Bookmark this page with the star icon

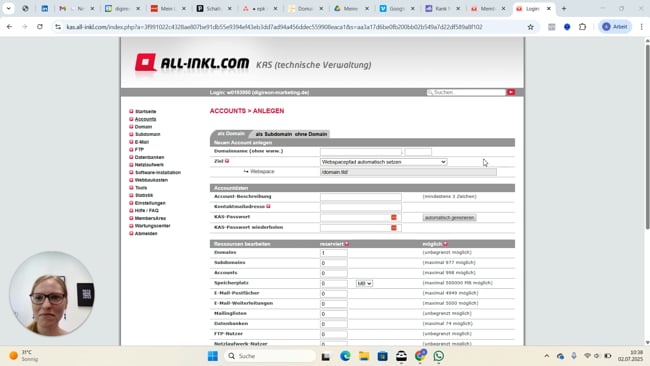[530, 27]
